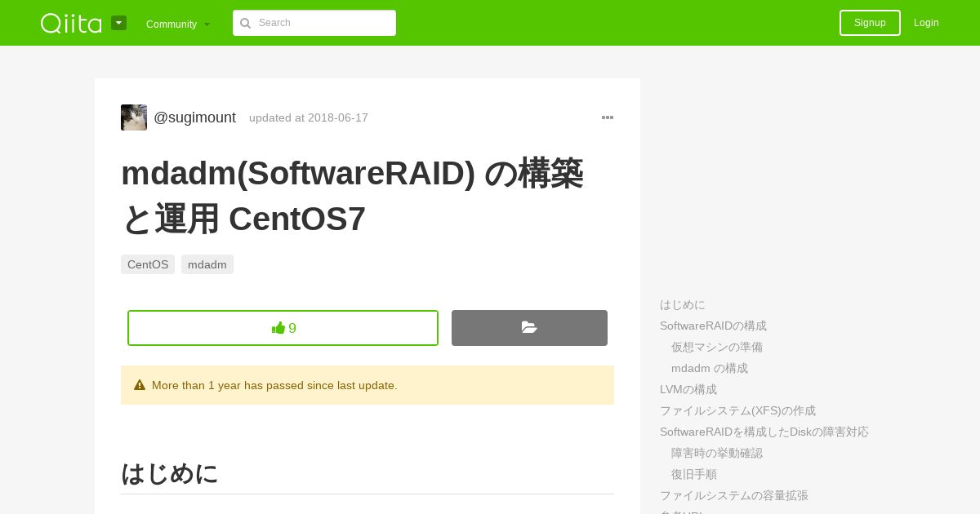Click the Login link
The height and width of the screenshot is (514, 980).
pyautogui.click(x=926, y=23)
